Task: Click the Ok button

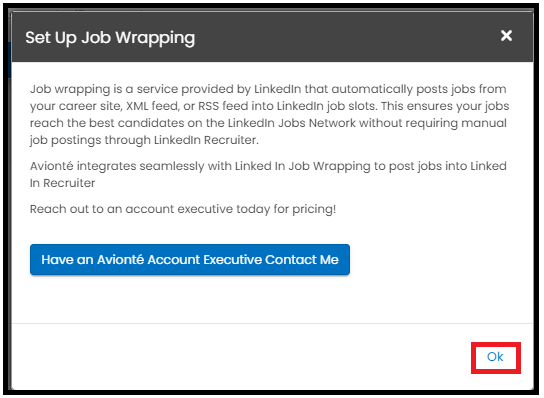Action: [495, 357]
